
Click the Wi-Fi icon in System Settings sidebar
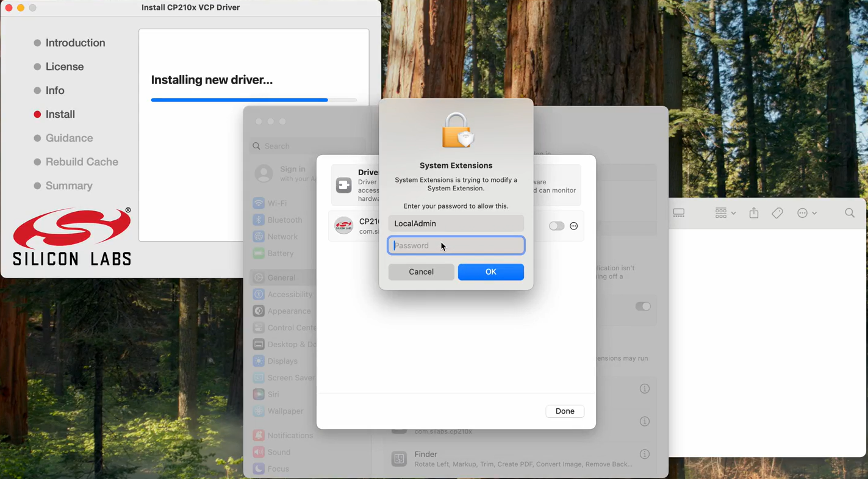[x=259, y=203]
